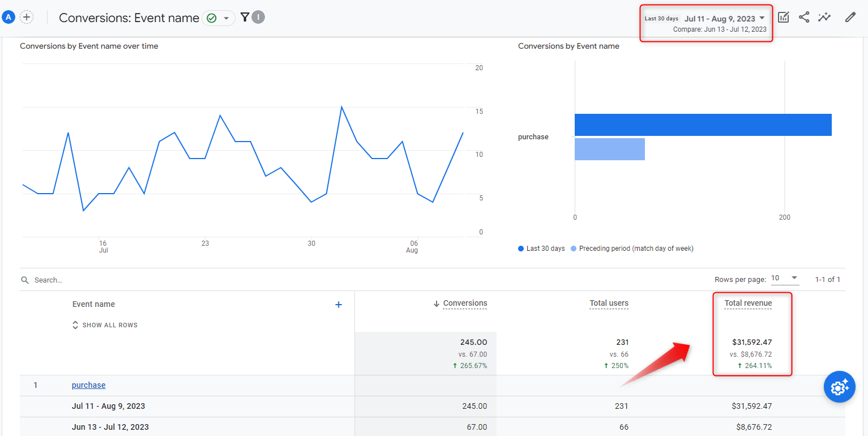Open the Rows per page dropdown
Image resolution: width=868 pixels, height=436 pixels.
pyautogui.click(x=784, y=279)
